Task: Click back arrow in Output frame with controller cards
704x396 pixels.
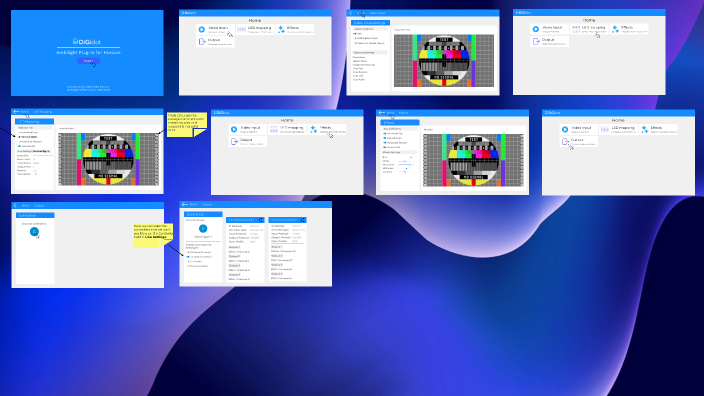Action: [185, 205]
